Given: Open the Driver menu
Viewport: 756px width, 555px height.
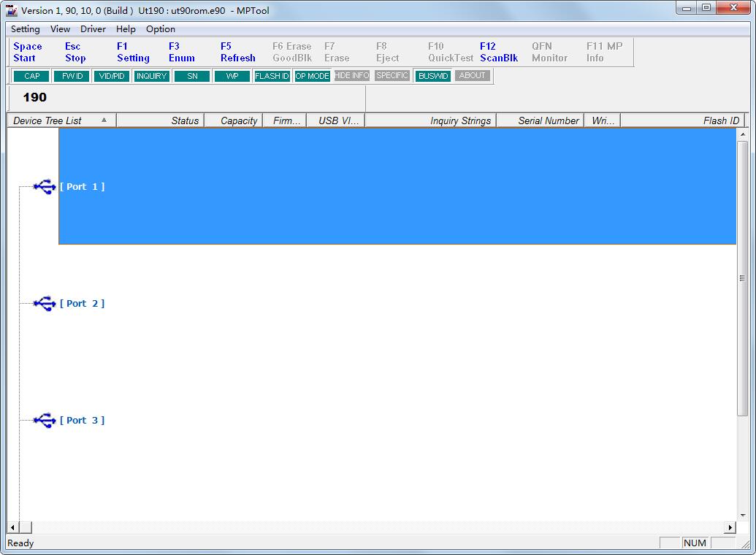Looking at the screenshot, I should pos(93,29).
